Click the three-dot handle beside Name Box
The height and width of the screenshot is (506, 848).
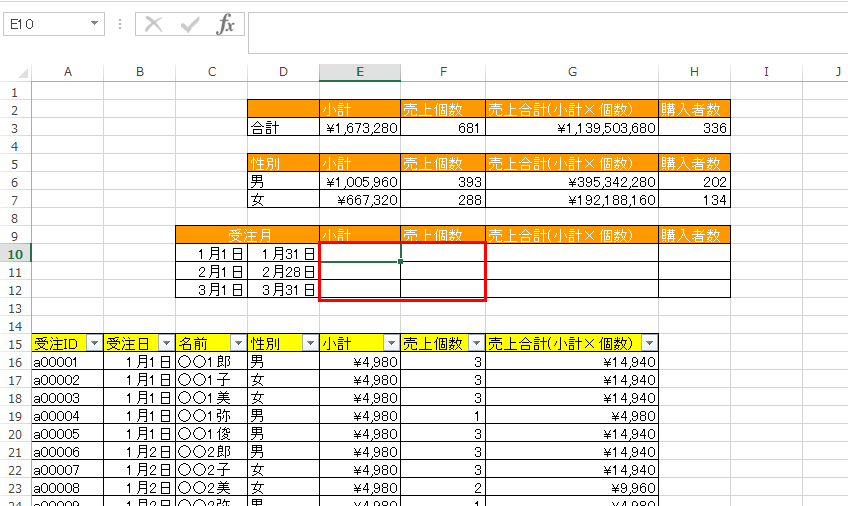[x=120, y=24]
